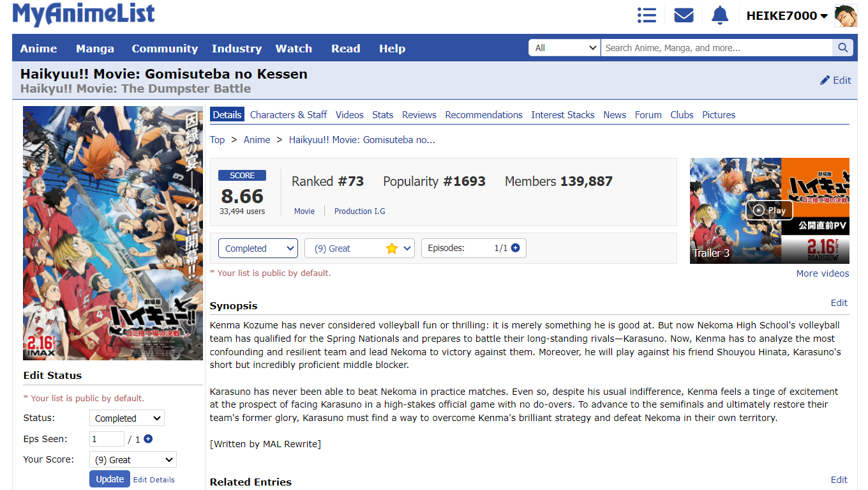Click the Anime breadcrumb link

[257, 140]
